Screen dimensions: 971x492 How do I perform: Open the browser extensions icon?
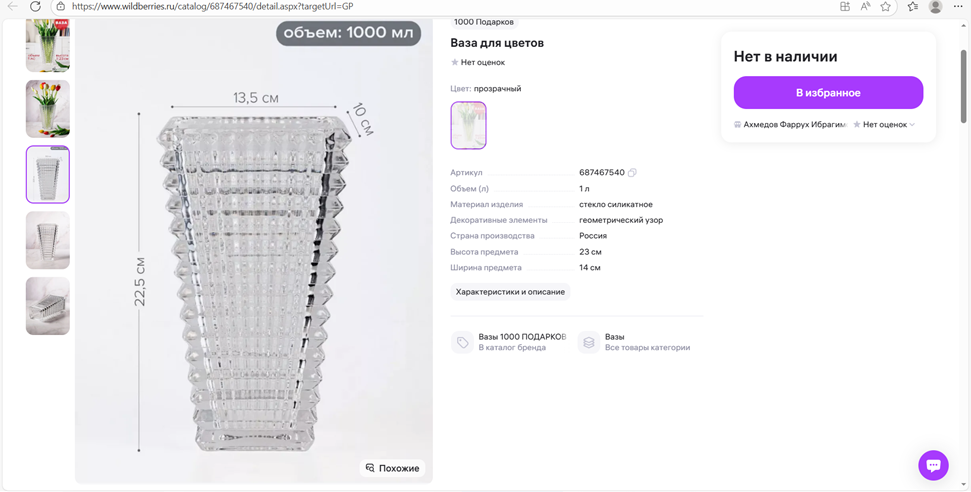(x=845, y=6)
